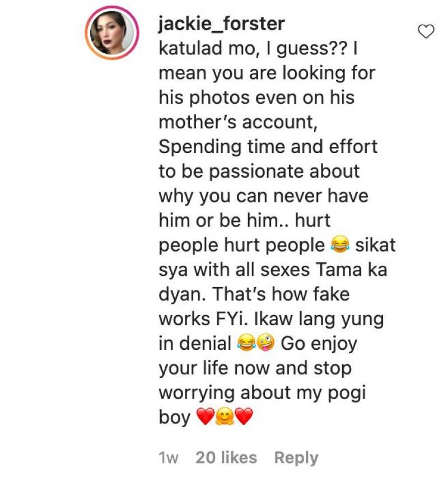
Task: View the 20 likes list
Action: [226, 457]
